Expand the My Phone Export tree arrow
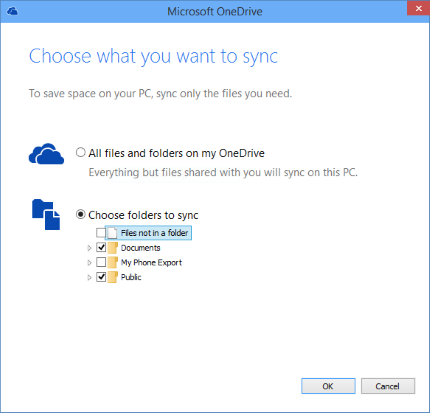 click(x=89, y=263)
